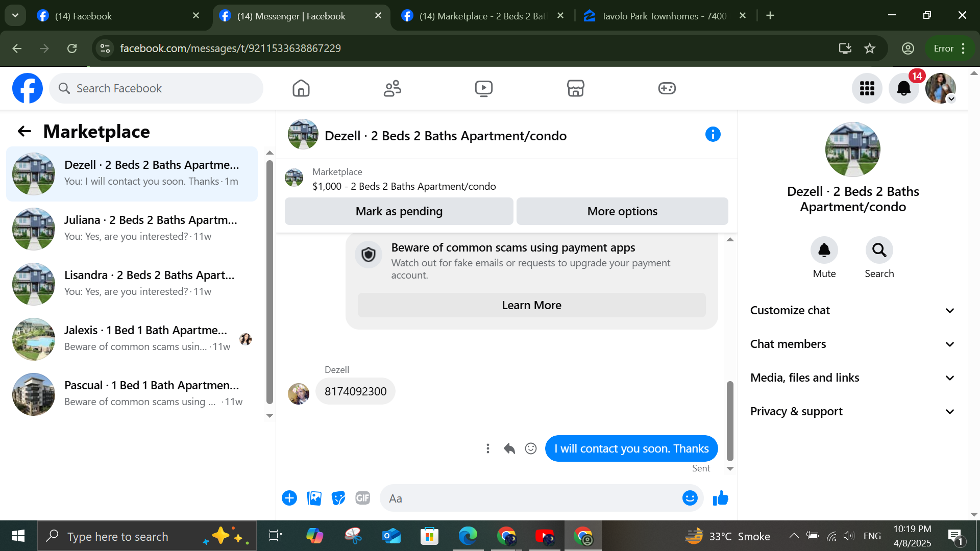
Task: Click the Gaming controller icon
Action: point(667,88)
